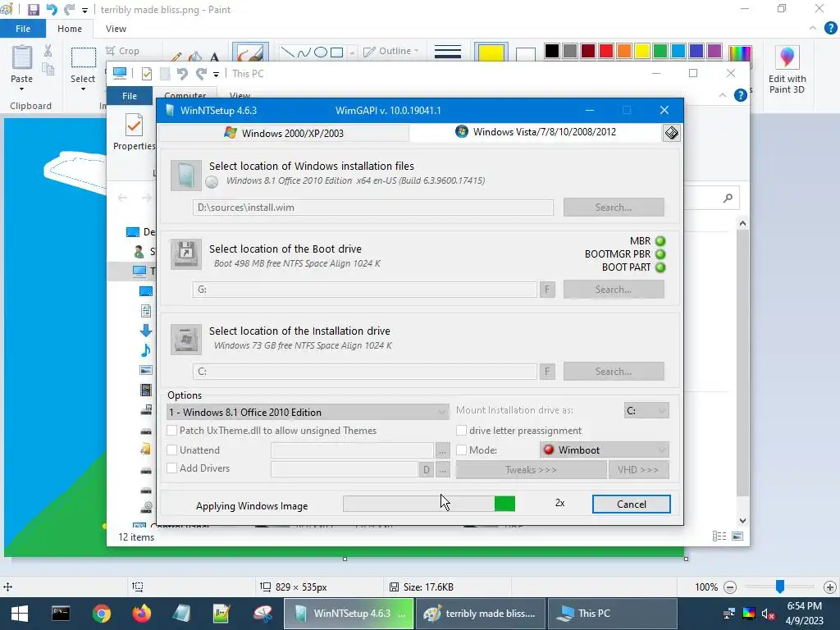840x630 pixels.
Task: Click the Cut scissors icon in Paint
Action: [48, 51]
